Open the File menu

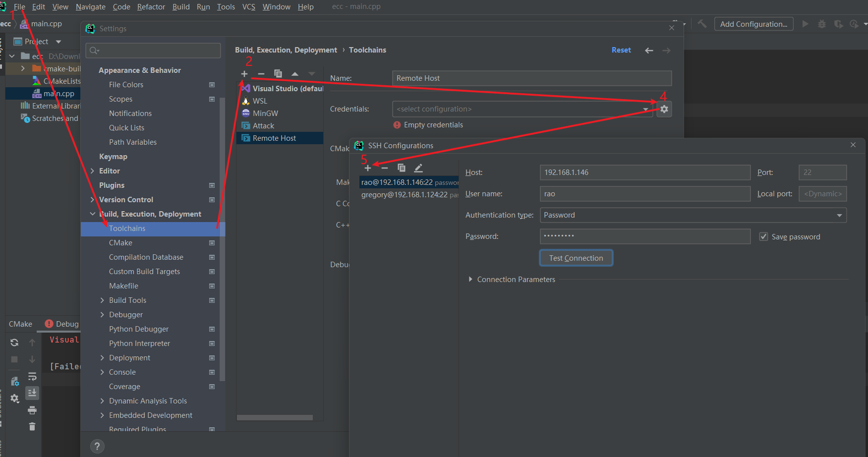19,7
